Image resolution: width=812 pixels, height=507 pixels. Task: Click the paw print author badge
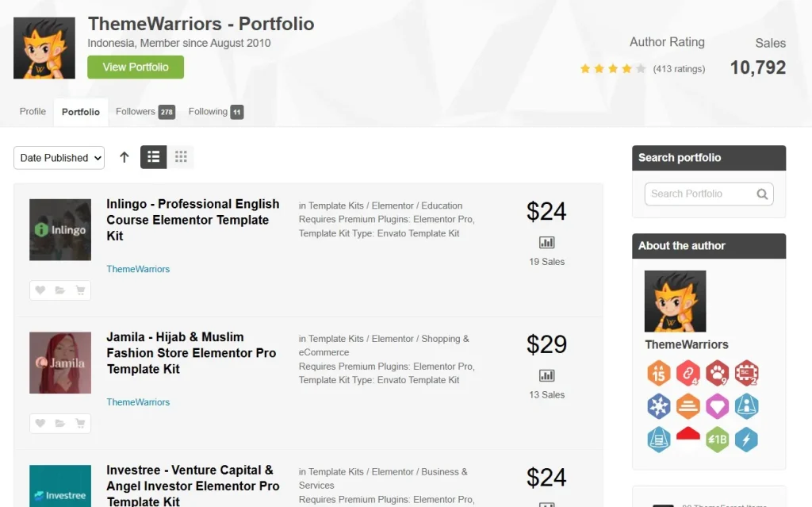(718, 373)
